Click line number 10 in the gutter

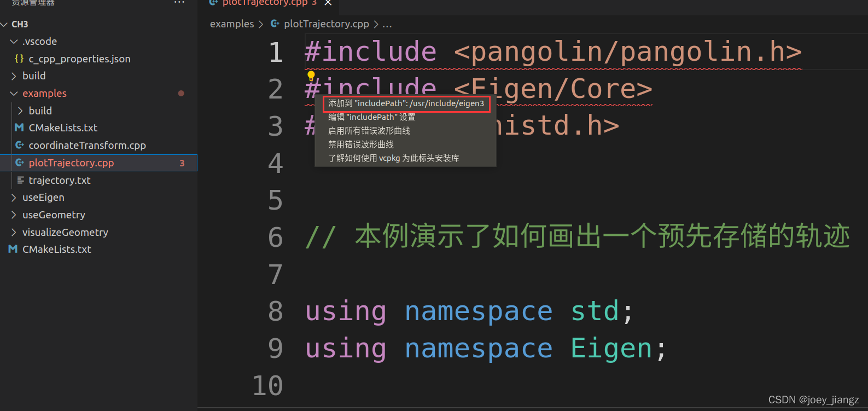click(x=268, y=386)
